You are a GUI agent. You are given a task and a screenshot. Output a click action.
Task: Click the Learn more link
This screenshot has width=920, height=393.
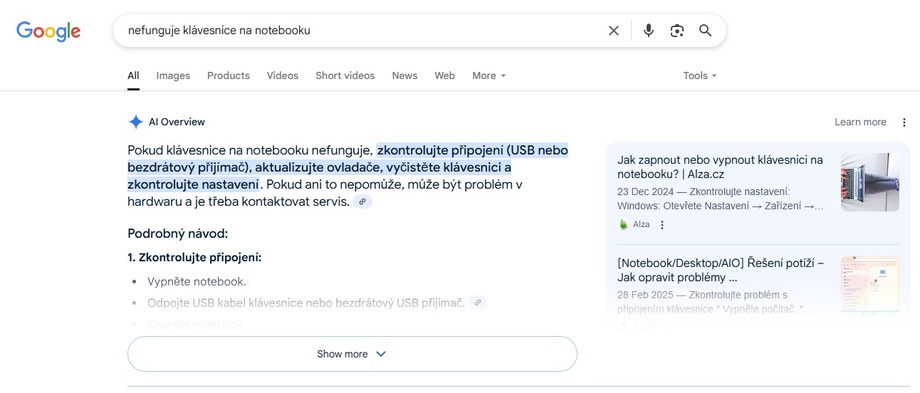click(860, 122)
